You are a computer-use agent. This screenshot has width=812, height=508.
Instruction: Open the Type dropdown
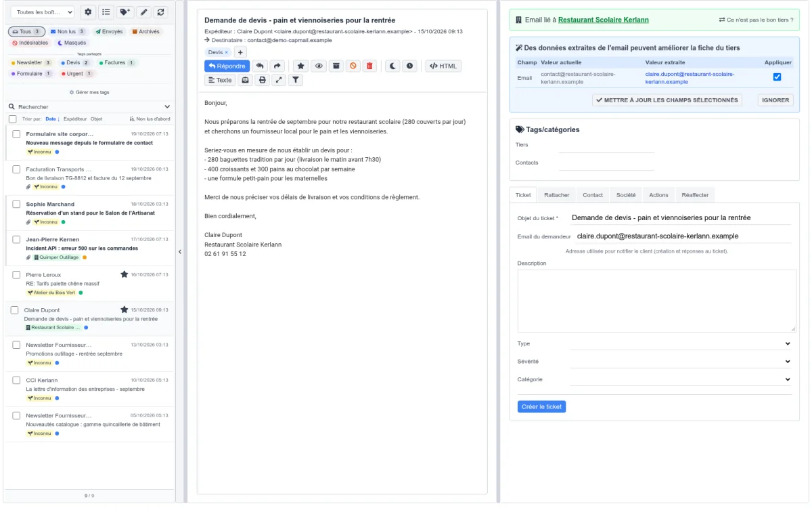coord(681,343)
